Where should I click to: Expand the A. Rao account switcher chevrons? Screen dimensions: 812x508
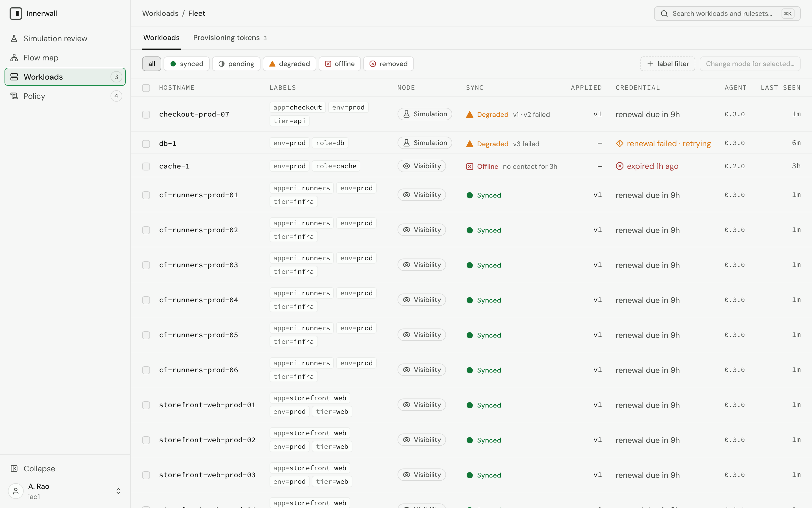(x=118, y=491)
